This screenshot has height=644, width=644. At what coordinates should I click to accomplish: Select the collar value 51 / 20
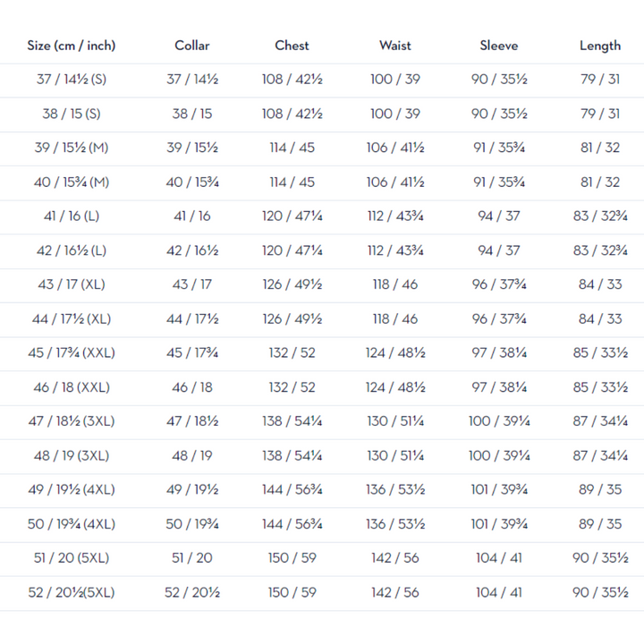click(x=192, y=558)
